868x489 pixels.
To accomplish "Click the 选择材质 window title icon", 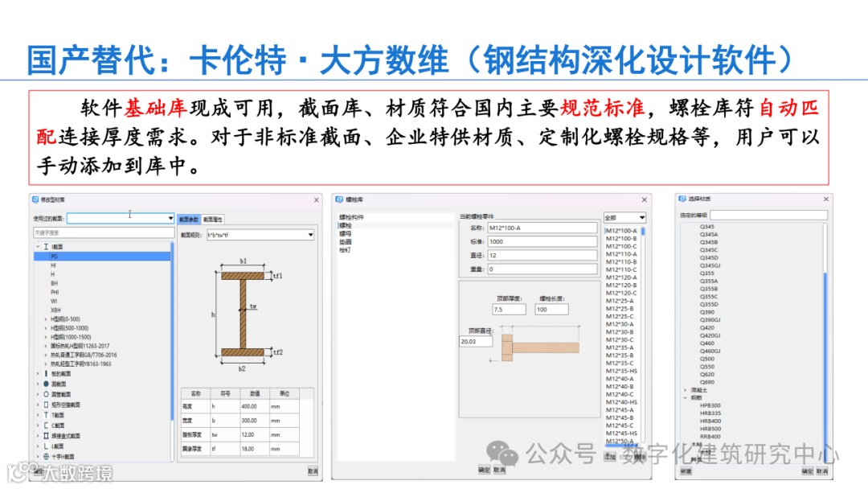I will (682, 199).
